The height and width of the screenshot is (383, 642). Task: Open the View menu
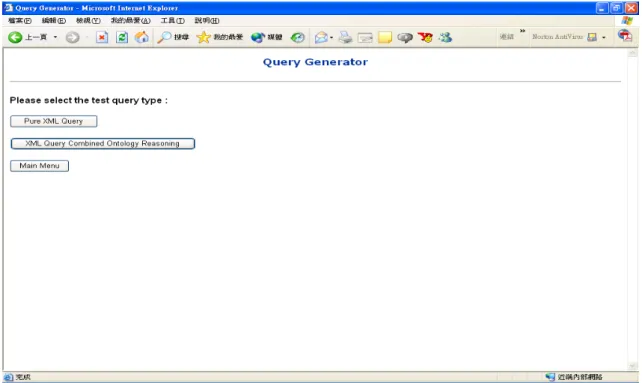click(x=88, y=20)
